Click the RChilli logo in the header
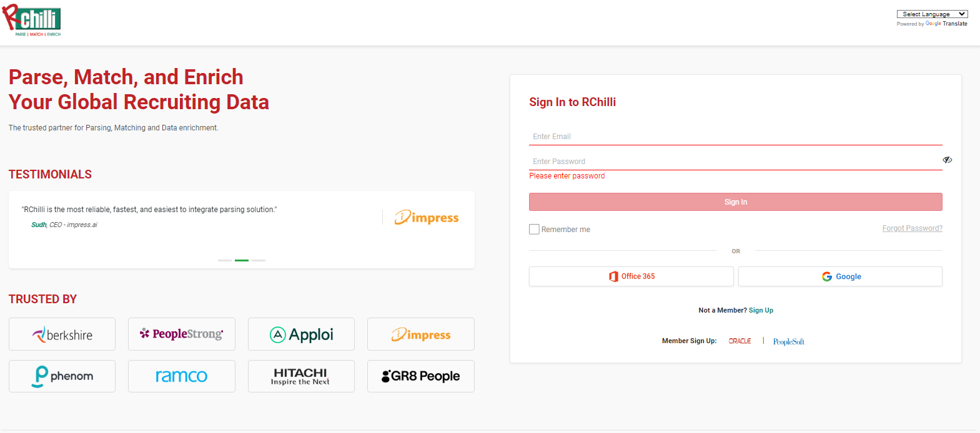The width and height of the screenshot is (980, 433). tap(32, 21)
